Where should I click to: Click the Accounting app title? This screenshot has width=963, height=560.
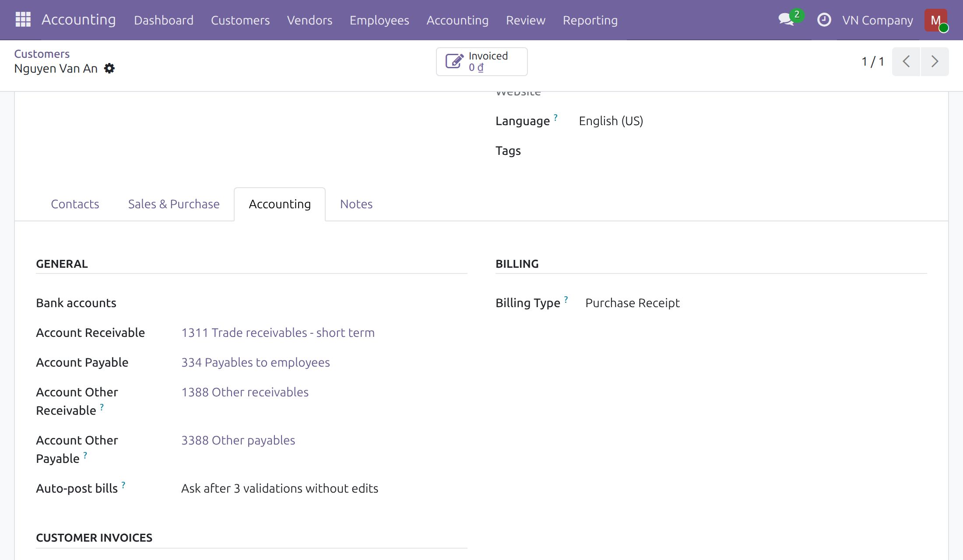(x=79, y=20)
